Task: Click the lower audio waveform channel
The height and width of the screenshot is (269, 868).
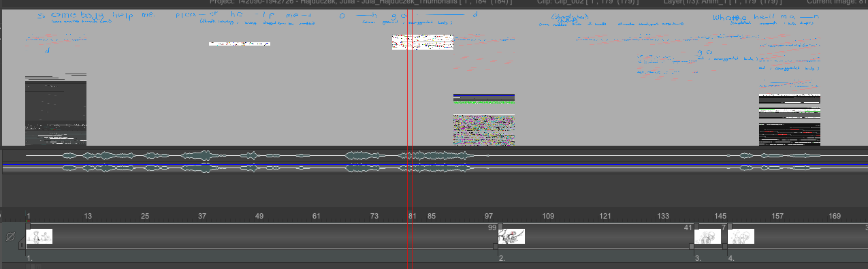Action: coord(436,168)
